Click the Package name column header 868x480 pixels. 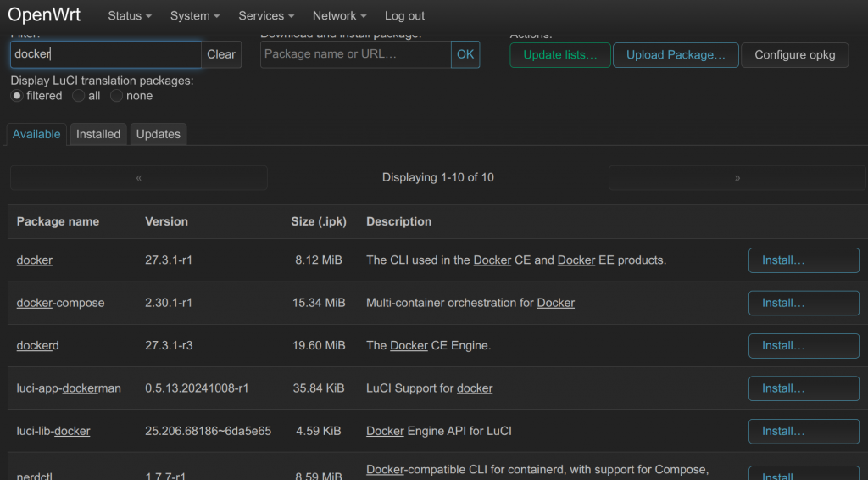coord(58,221)
